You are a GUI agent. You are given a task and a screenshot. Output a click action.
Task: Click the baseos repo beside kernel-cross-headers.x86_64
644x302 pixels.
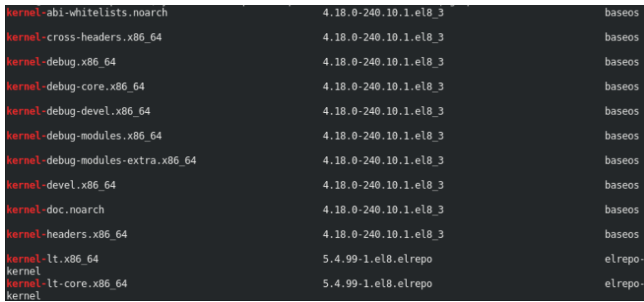pyautogui.click(x=622, y=37)
